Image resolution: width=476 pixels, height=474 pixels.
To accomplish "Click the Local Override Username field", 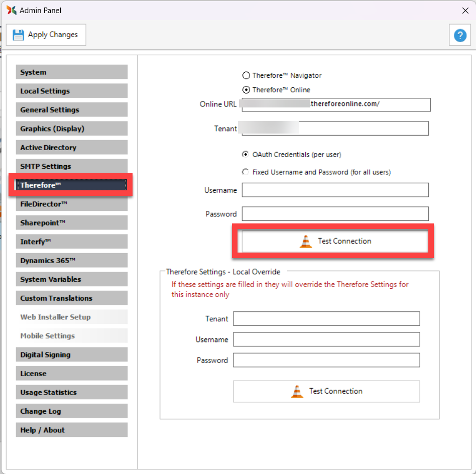I will [x=326, y=339].
